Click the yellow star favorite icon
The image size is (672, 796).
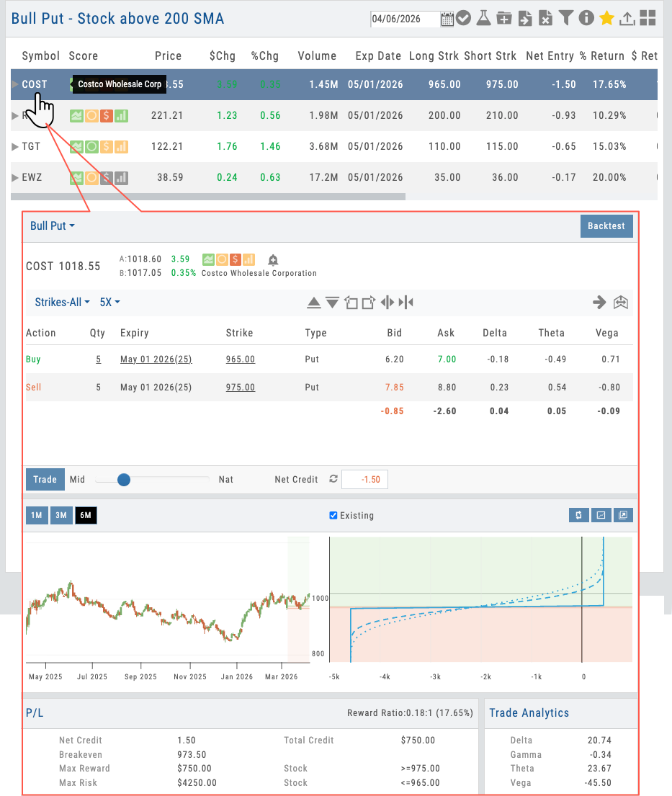[x=606, y=19]
